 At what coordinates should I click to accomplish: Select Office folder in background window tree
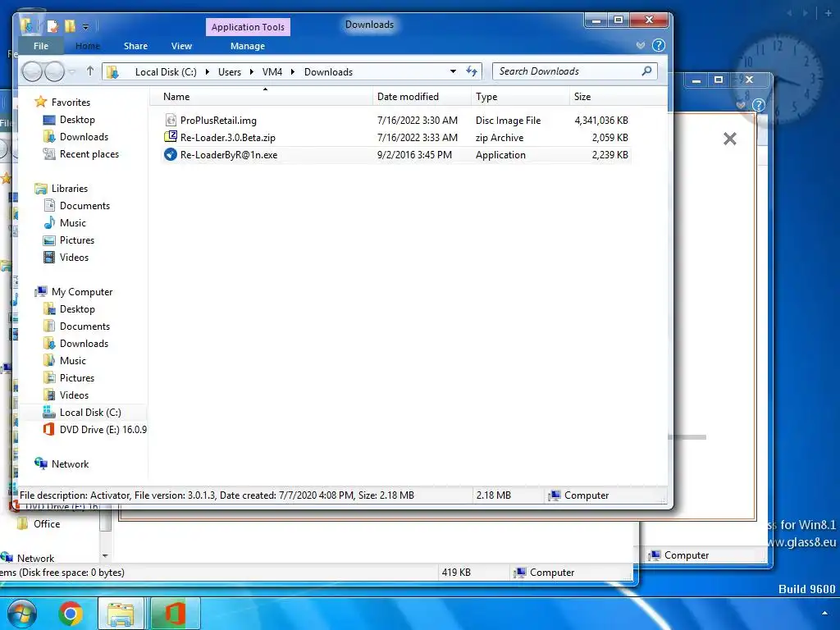(x=47, y=524)
